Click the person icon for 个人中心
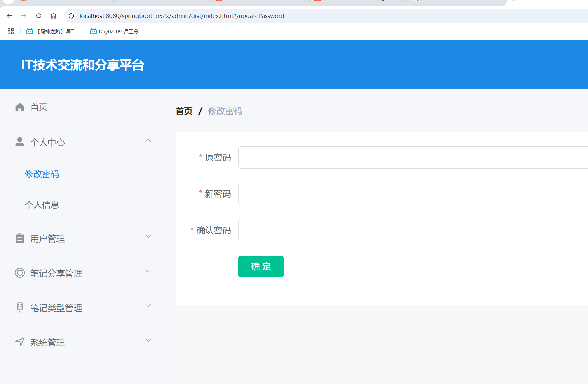This screenshot has height=384, width=588. 20,142
